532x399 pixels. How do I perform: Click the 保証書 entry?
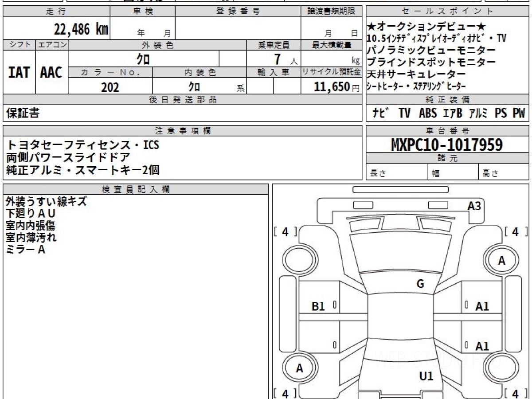pos(23,113)
